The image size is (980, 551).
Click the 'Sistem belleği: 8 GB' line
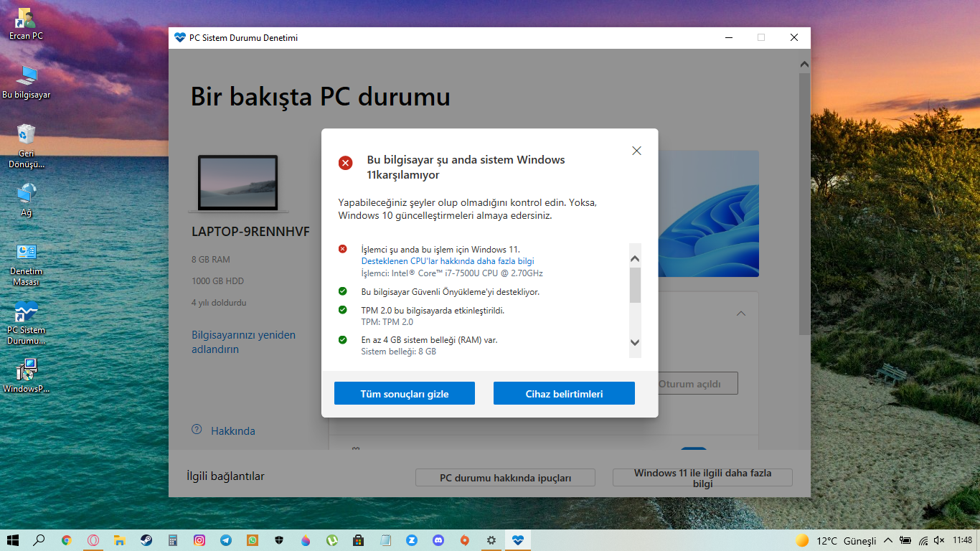(398, 352)
